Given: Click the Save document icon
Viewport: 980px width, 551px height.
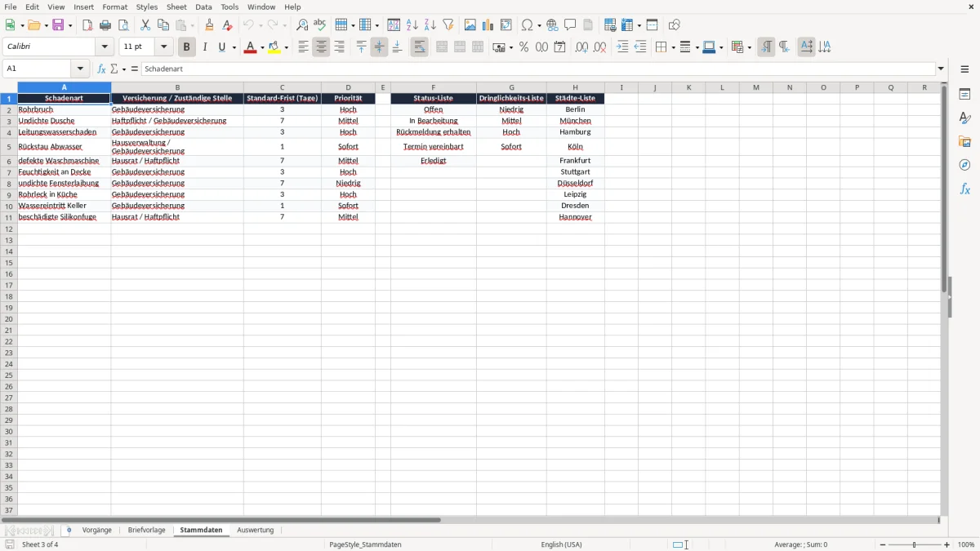Looking at the screenshot, I should [x=58, y=25].
